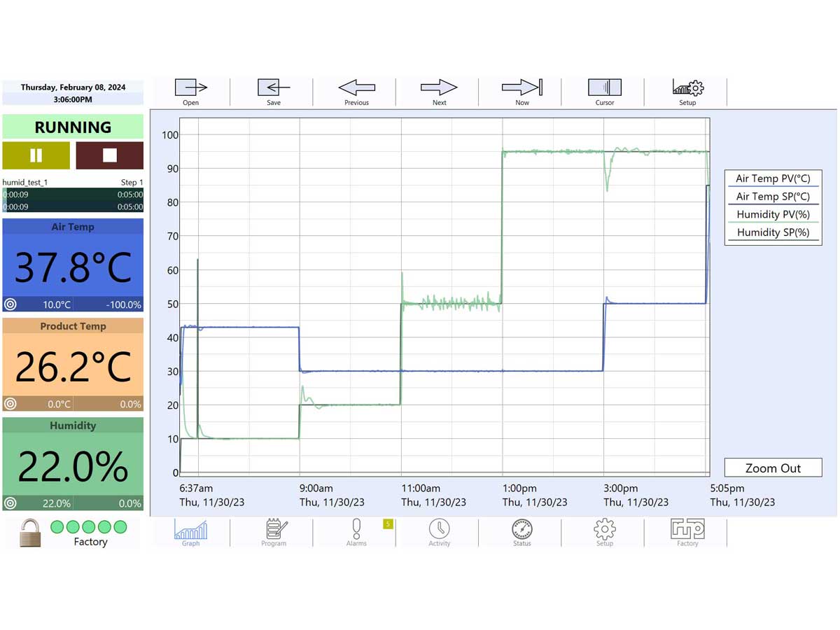The height and width of the screenshot is (630, 840).
Task: Jump the graph to Now
Action: point(521,91)
